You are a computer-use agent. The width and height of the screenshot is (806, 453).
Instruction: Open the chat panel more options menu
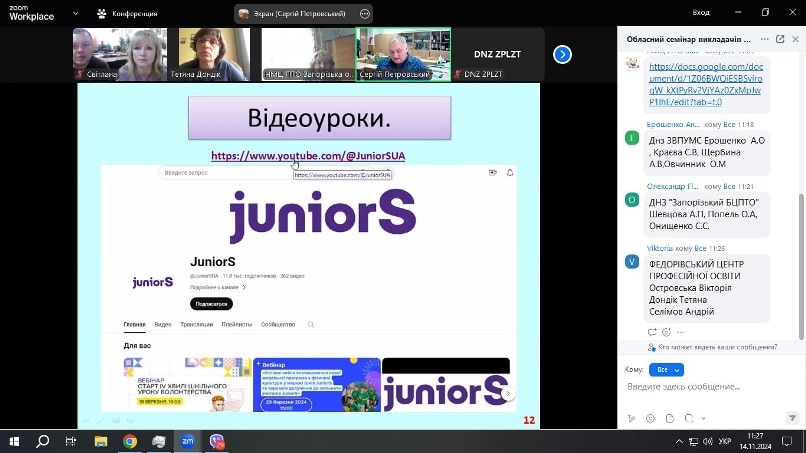tap(765, 39)
